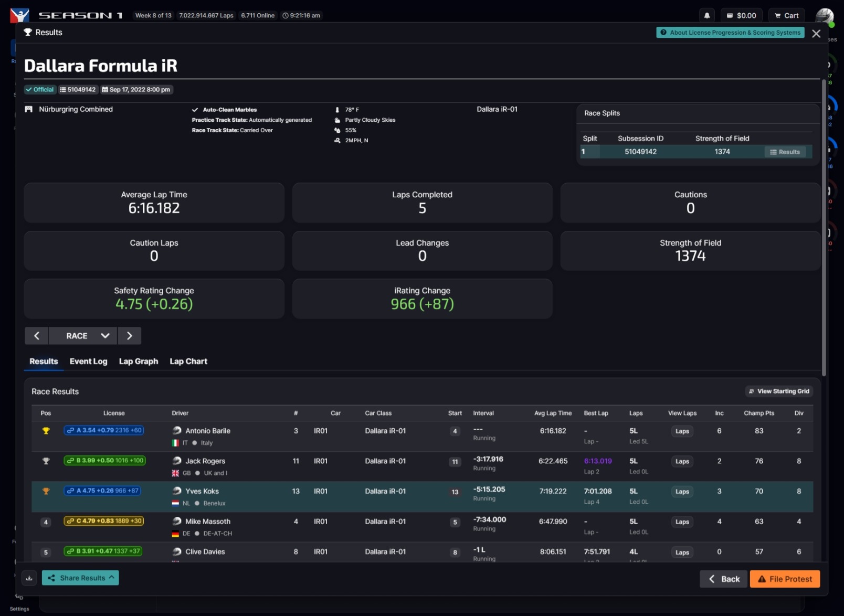Click the File Protest button
This screenshot has height=616, width=844.
(x=785, y=579)
